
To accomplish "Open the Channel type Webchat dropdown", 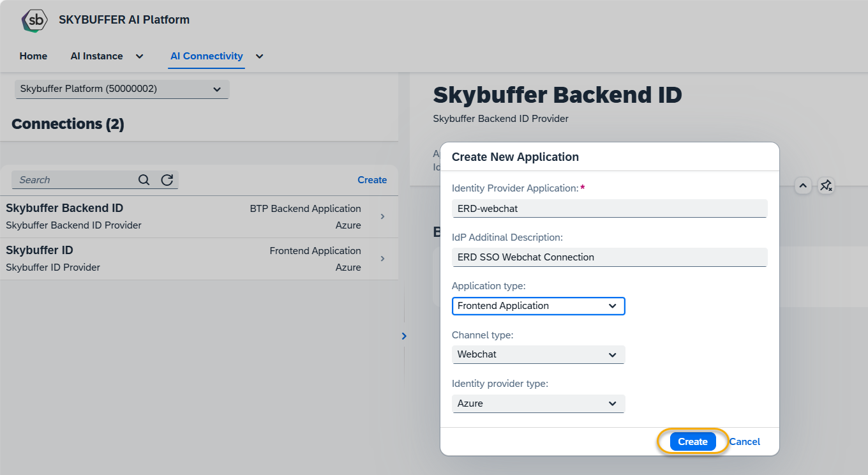I will click(x=538, y=354).
